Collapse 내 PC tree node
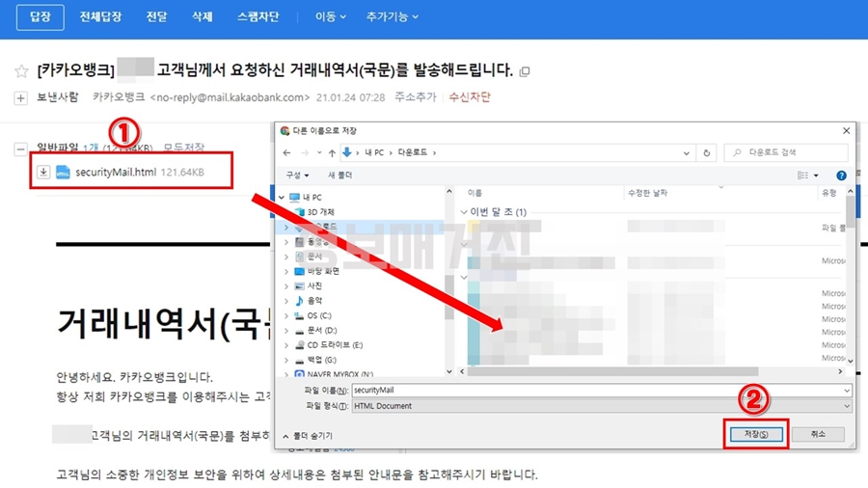 [x=282, y=198]
